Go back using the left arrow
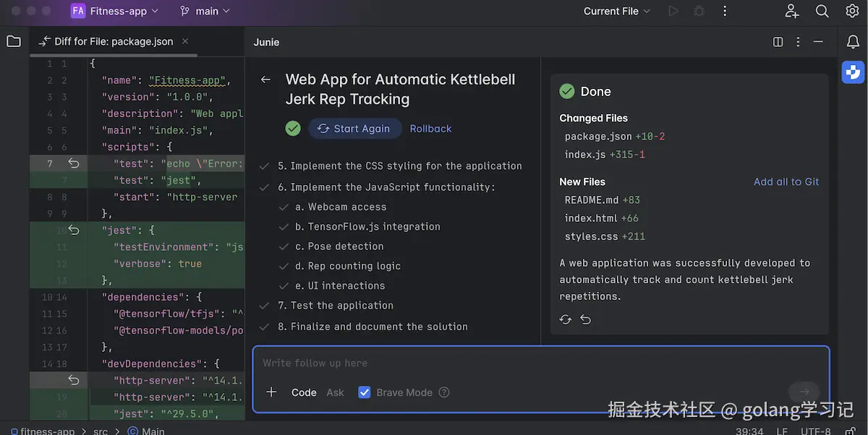Image resolution: width=868 pixels, height=435 pixels. (x=266, y=79)
